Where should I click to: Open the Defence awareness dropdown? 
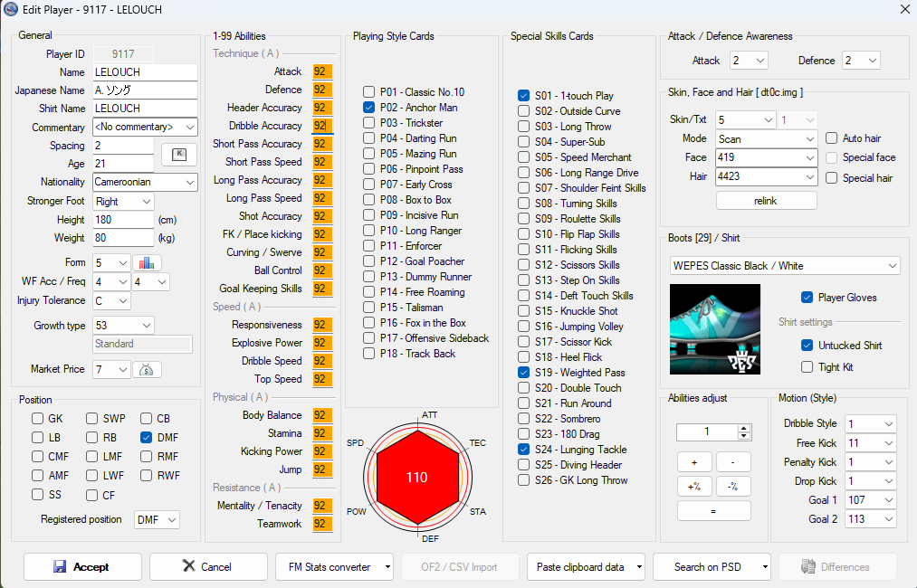pyautogui.click(x=872, y=61)
